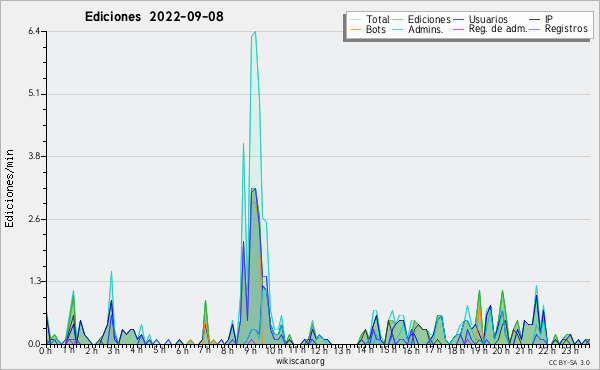Click the 'Ediciones' legend label
The width and height of the screenshot is (600, 370).
[x=429, y=19]
